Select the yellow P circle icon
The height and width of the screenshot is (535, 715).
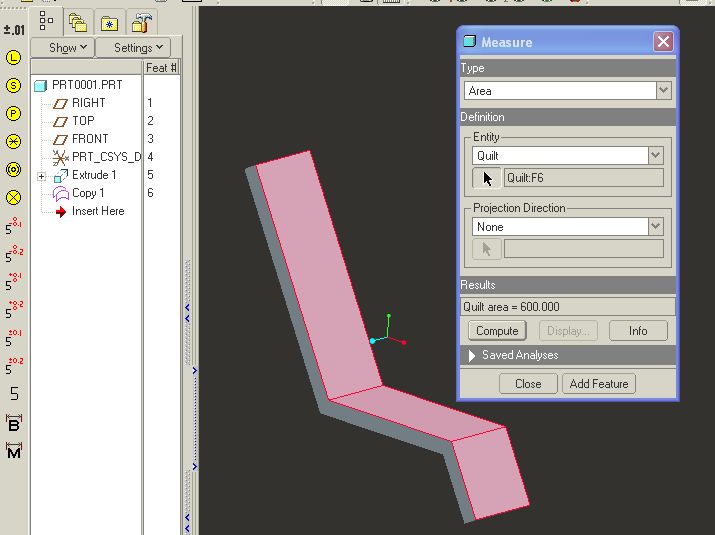pos(14,113)
